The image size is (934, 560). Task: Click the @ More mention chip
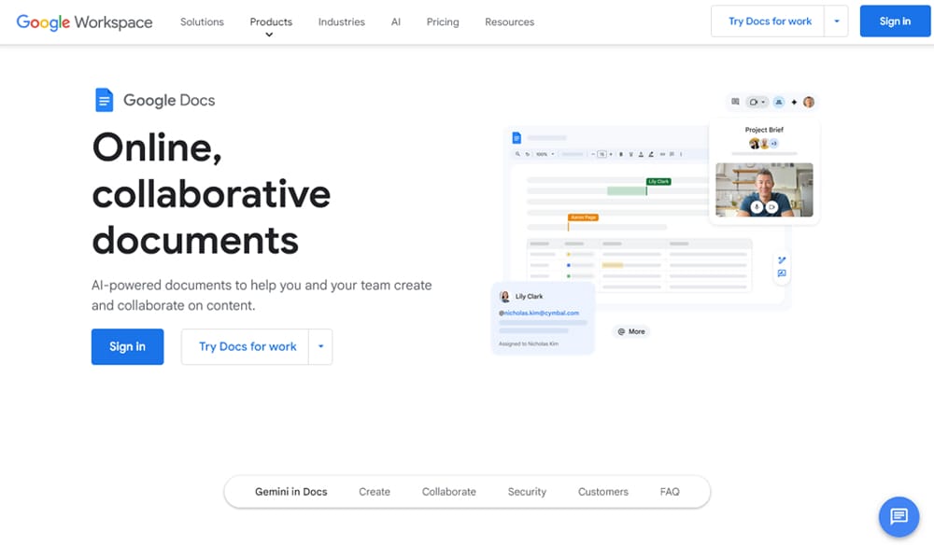[x=630, y=331]
